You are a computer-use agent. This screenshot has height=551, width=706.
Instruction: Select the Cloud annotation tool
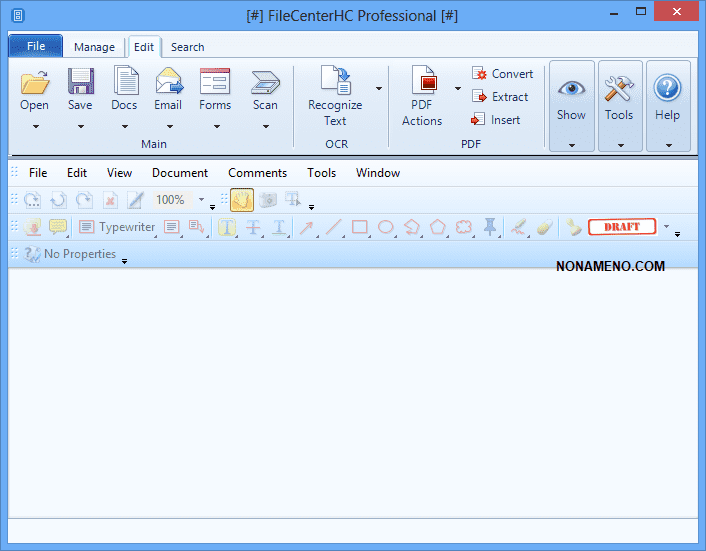pyautogui.click(x=464, y=227)
